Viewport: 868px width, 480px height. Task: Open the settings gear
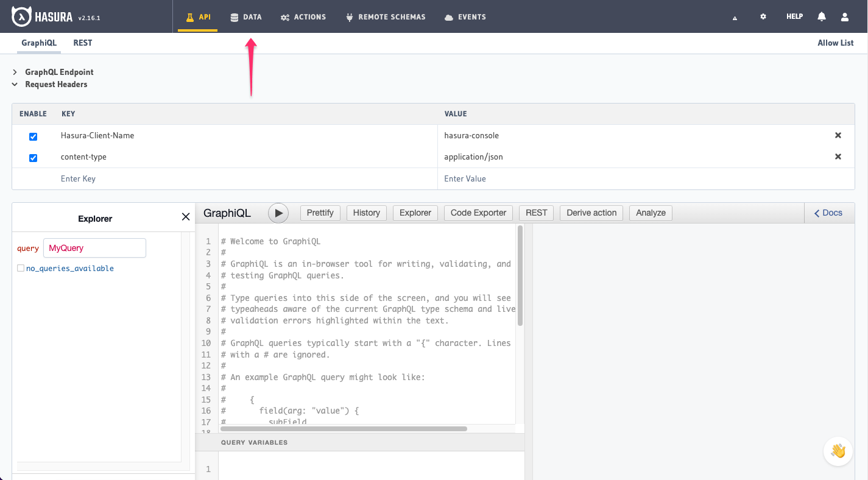coord(763,16)
